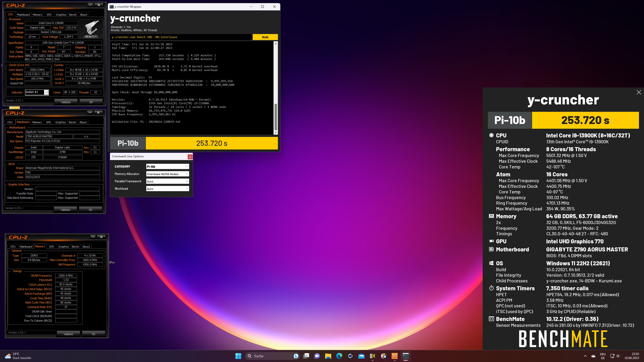This screenshot has width=644, height=362.
Task: Click Validate in Mainboard CPU-Z window
Action: click(x=65, y=210)
